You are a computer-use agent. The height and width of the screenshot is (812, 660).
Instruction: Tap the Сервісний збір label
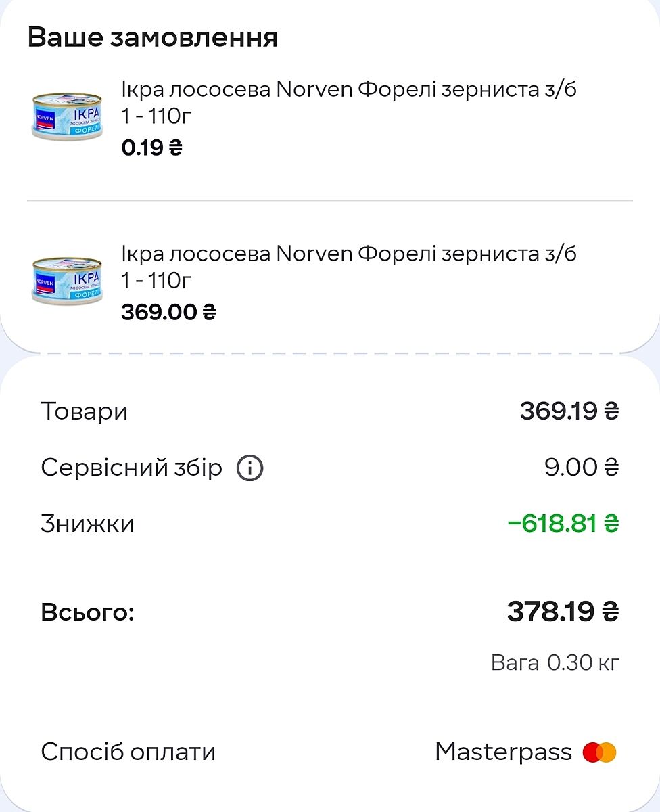click(x=131, y=468)
